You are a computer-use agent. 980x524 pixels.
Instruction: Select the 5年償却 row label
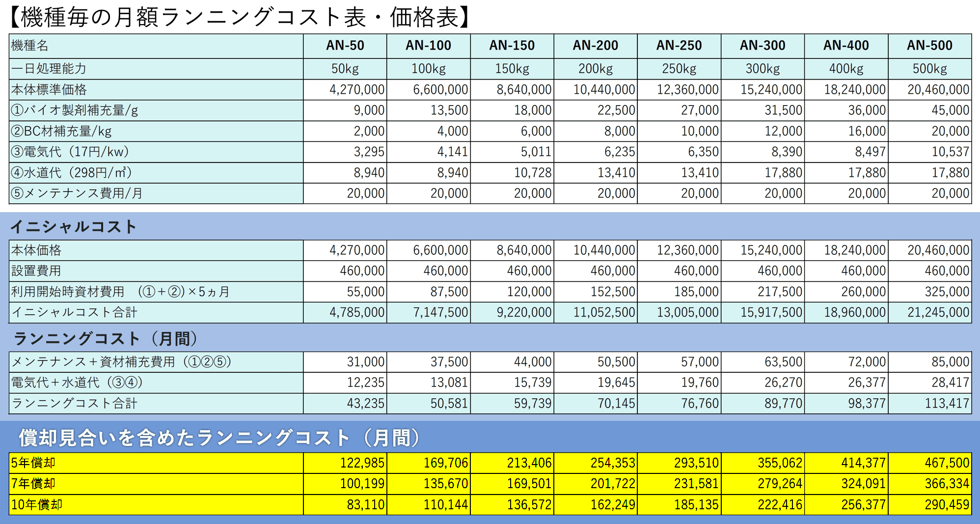pos(156,463)
